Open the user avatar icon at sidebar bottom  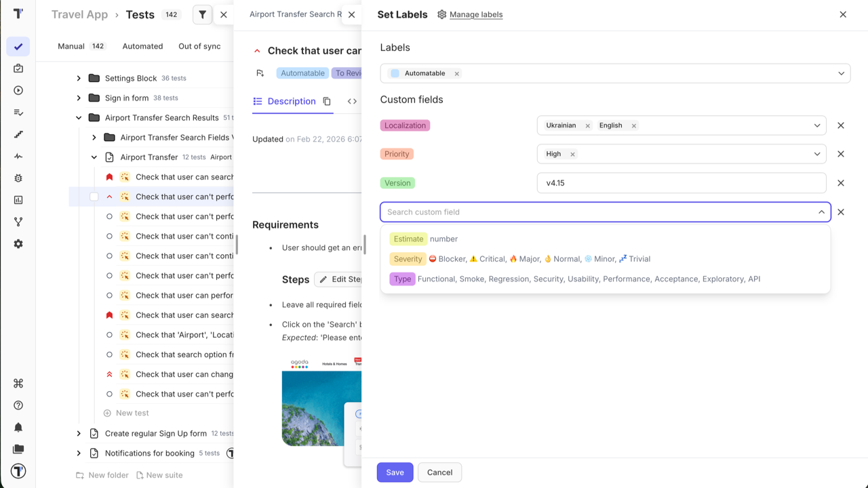[x=18, y=471]
